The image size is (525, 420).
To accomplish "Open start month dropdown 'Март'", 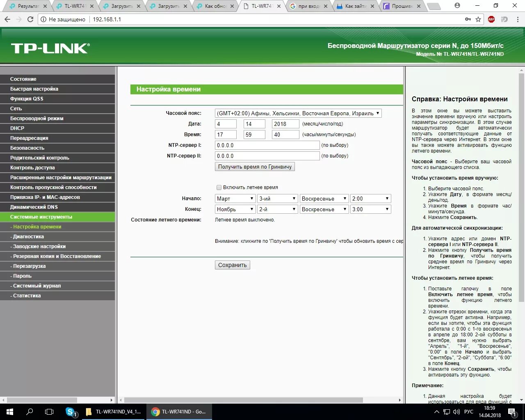I will [236, 199].
